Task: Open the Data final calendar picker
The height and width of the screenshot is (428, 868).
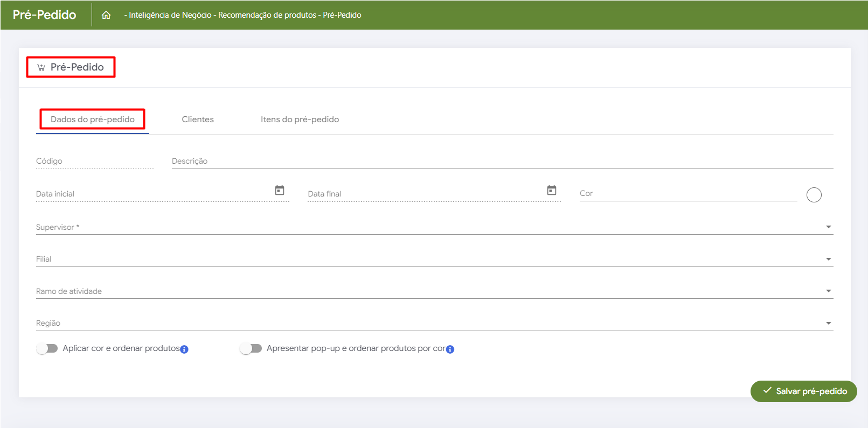Action: coord(551,191)
